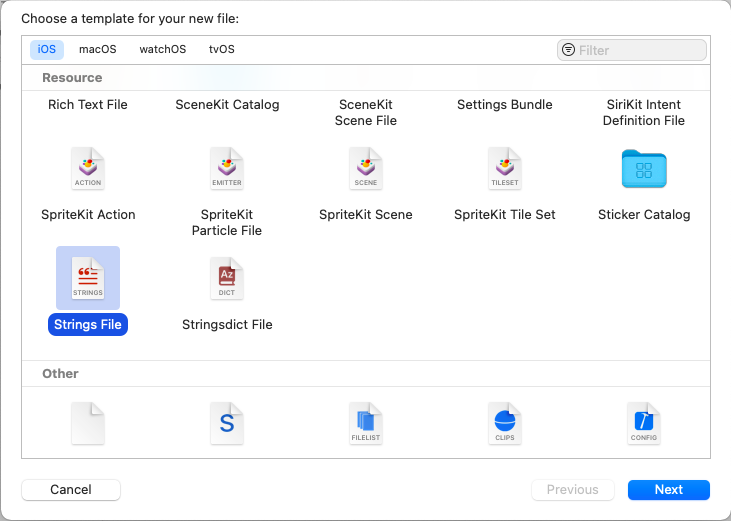The image size is (731, 521).
Task: Select the Rich Text File label
Action: [x=88, y=104]
